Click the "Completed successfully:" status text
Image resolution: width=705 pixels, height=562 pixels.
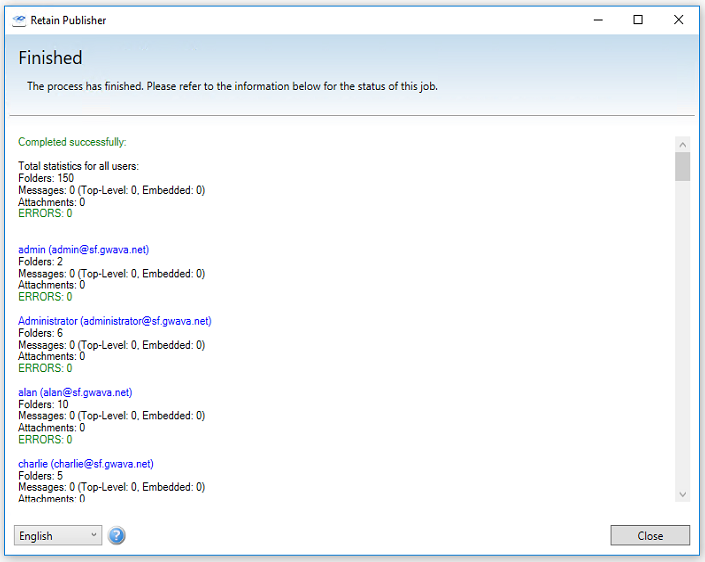(72, 142)
